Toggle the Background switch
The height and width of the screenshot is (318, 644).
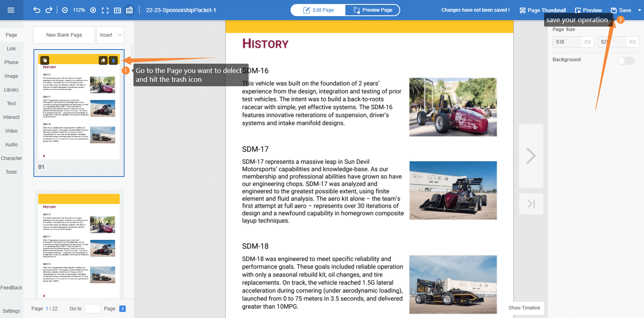click(x=625, y=60)
